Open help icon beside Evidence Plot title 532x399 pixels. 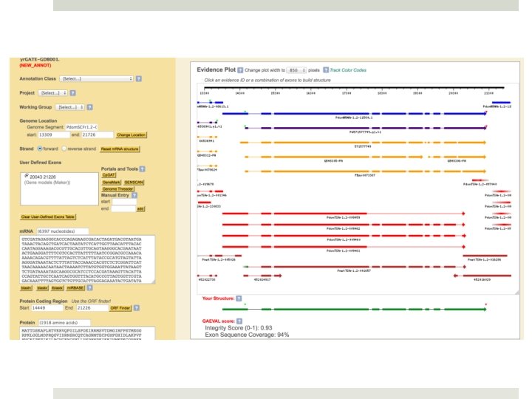tap(240, 70)
